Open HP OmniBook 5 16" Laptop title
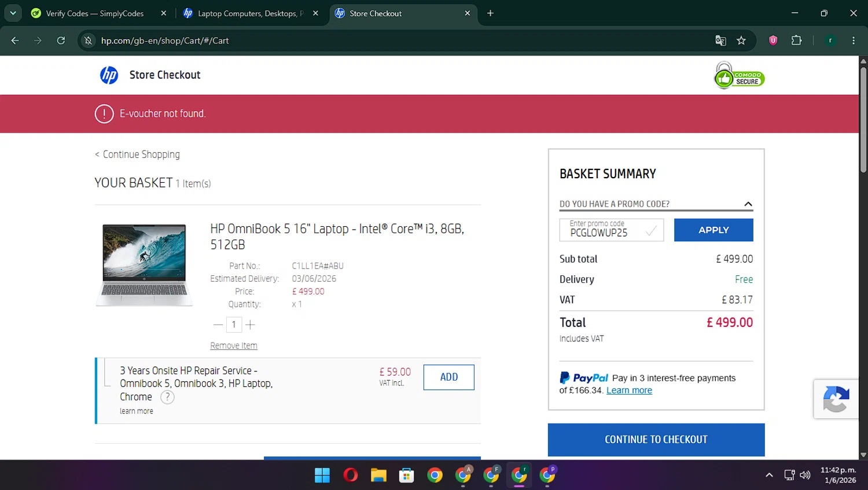This screenshot has width=868, height=490. (337, 237)
